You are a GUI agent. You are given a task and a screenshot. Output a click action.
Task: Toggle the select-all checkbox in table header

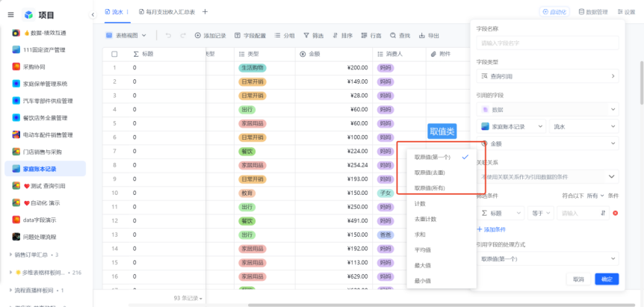click(x=114, y=54)
